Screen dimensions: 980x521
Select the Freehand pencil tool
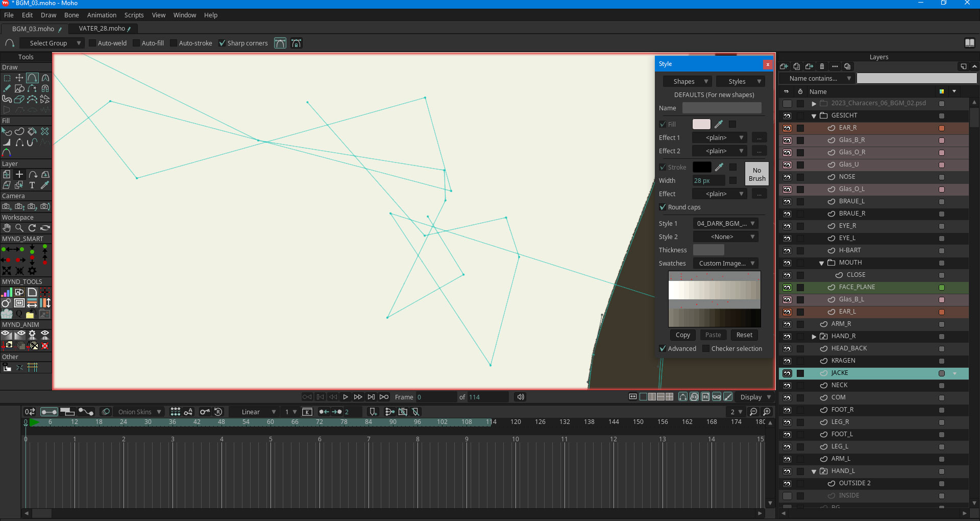pos(7,89)
